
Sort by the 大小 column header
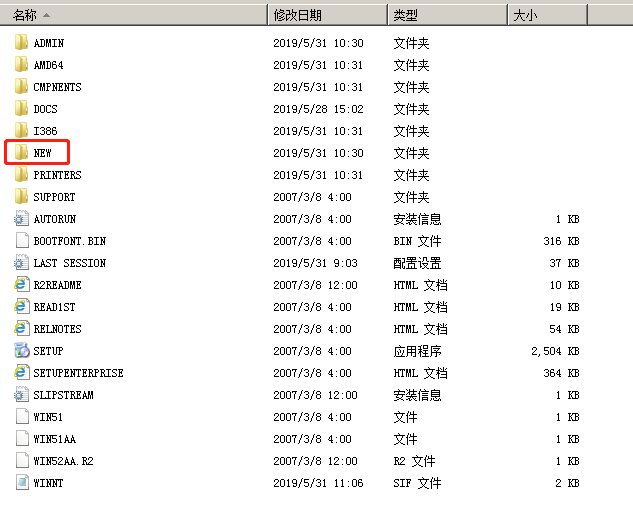click(525, 15)
